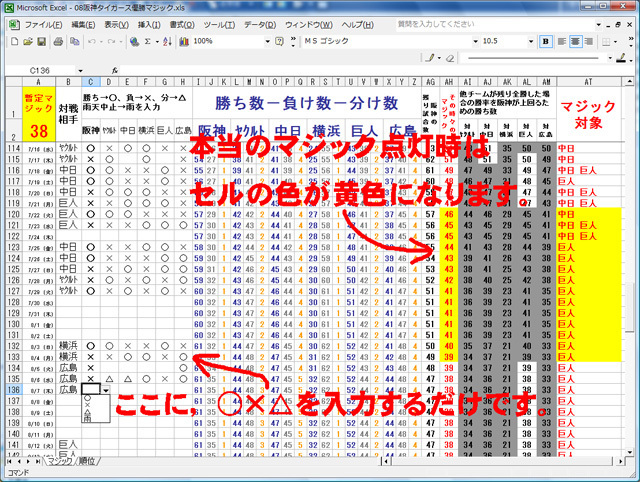
Task: Open the 表示(V) menu
Action: tap(116, 25)
